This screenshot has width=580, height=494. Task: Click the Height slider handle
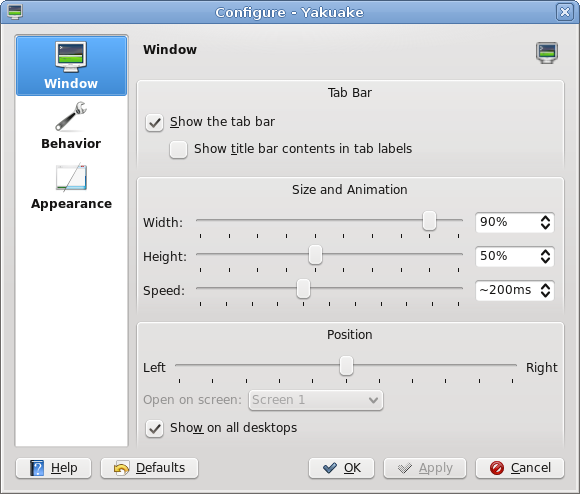(315, 255)
